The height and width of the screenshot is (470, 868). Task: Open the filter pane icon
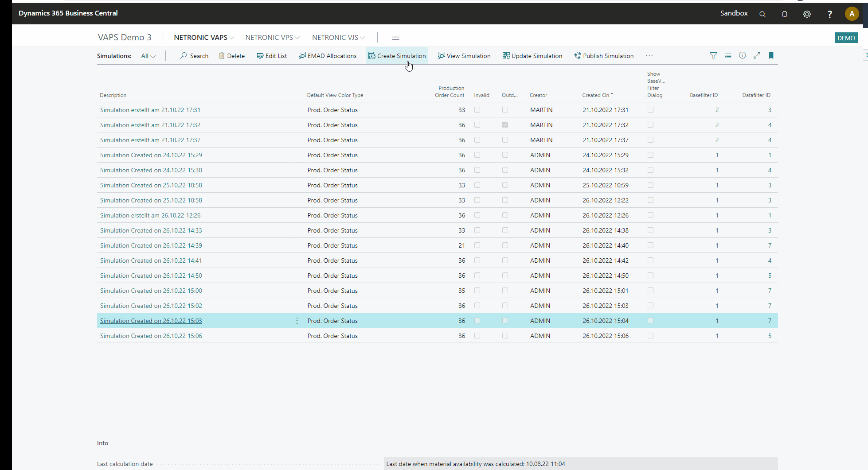(x=713, y=55)
